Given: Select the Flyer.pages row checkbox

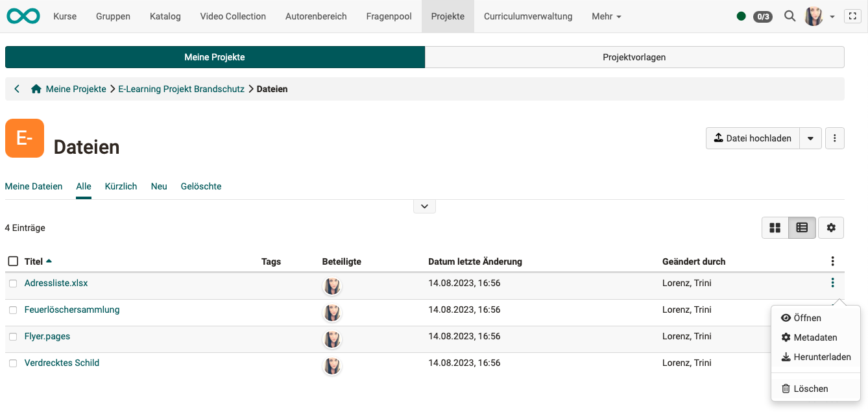Looking at the screenshot, I should pyautogui.click(x=13, y=337).
